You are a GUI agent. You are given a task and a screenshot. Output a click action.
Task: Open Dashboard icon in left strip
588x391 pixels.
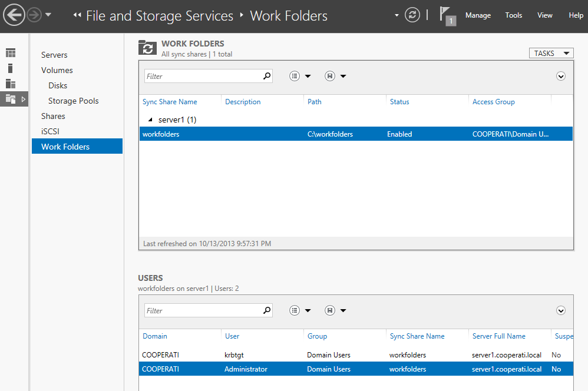coord(11,53)
